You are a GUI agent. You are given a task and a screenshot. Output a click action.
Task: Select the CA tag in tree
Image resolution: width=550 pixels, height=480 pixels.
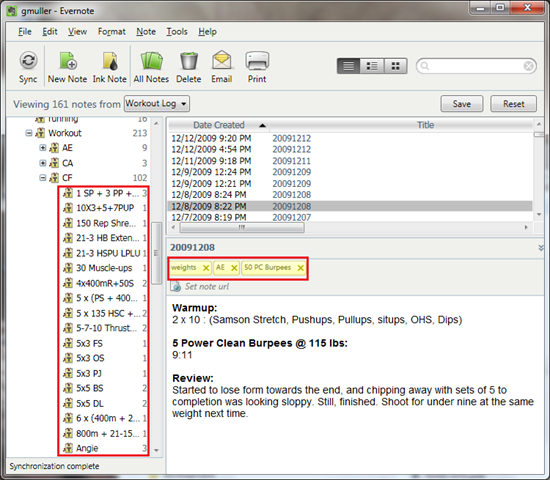67,163
